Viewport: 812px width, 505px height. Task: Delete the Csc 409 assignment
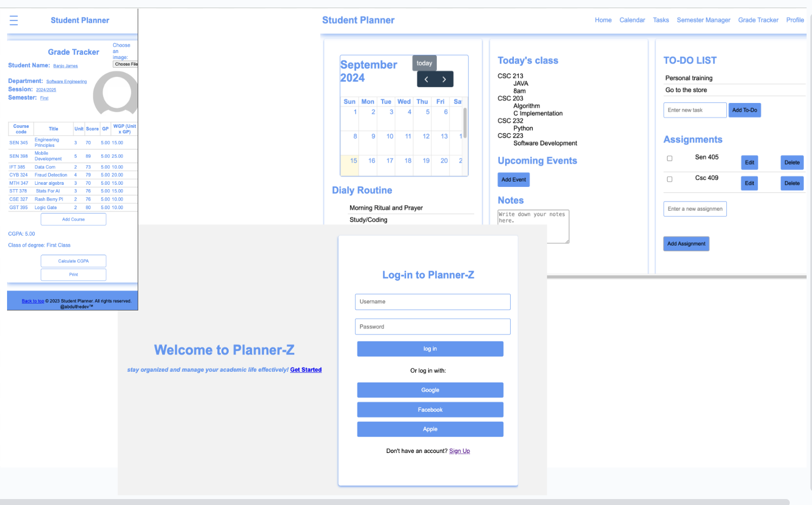[x=792, y=183]
